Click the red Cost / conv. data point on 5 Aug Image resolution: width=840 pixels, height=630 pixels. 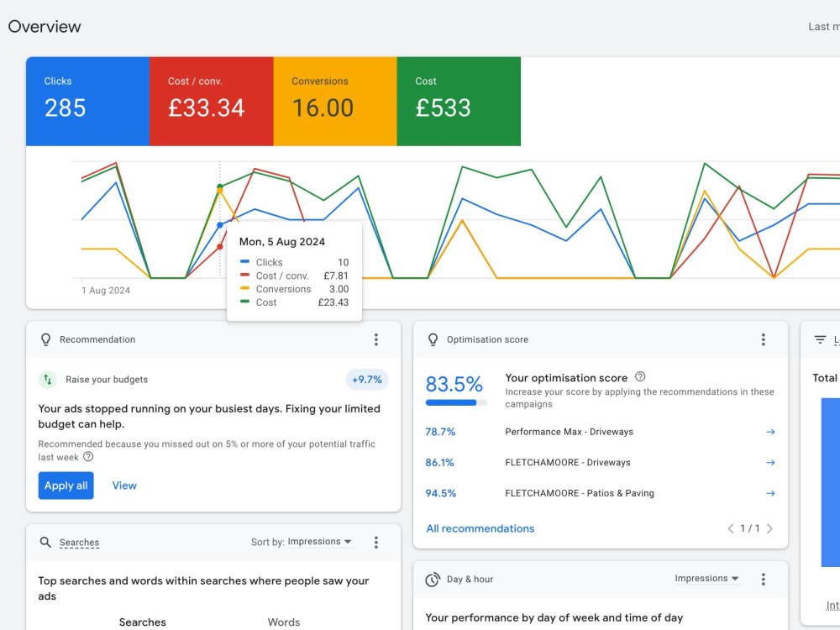pyautogui.click(x=219, y=246)
